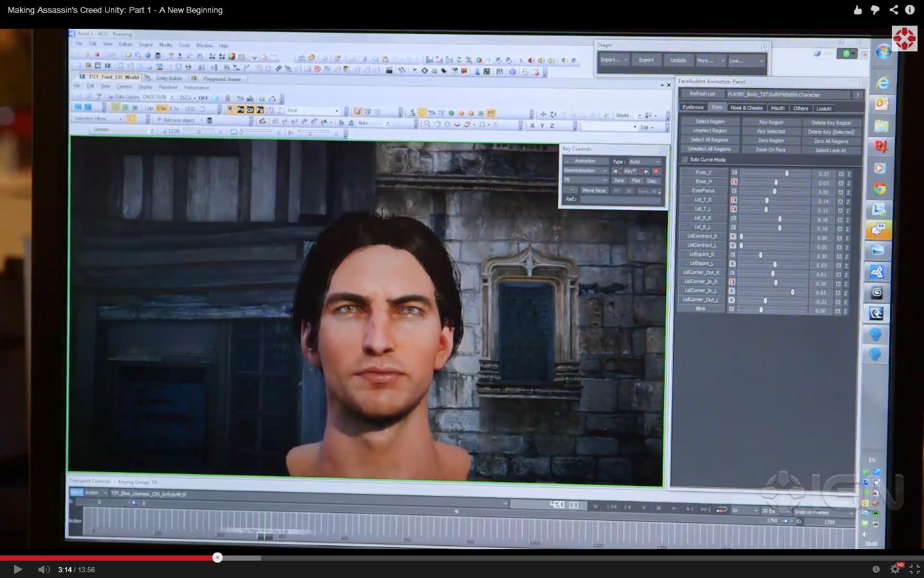924x578 pixels.
Task: Toggle the key button for Lid_T_R
Action: click(x=733, y=200)
